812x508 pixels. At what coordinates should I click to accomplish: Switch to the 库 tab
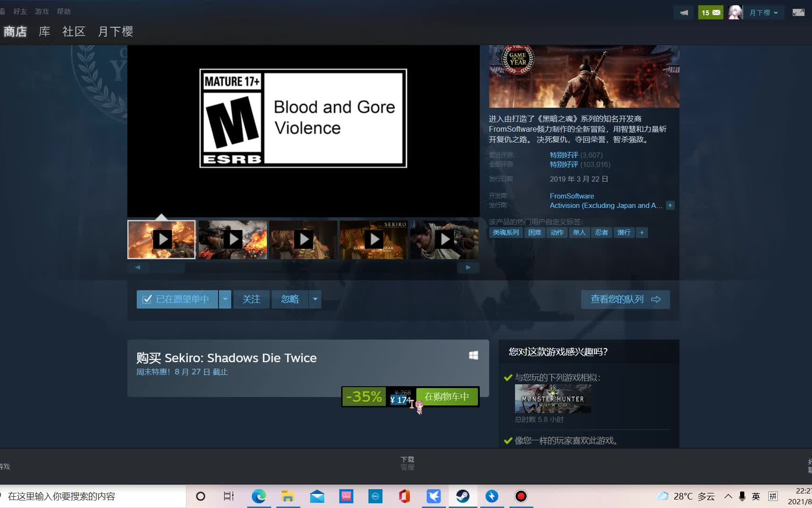(45, 32)
